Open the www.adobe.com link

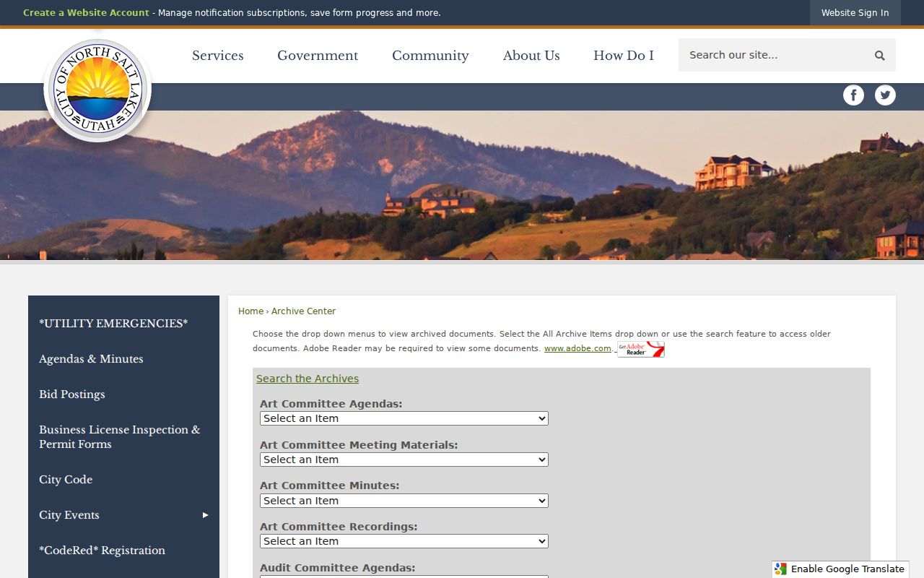(577, 348)
